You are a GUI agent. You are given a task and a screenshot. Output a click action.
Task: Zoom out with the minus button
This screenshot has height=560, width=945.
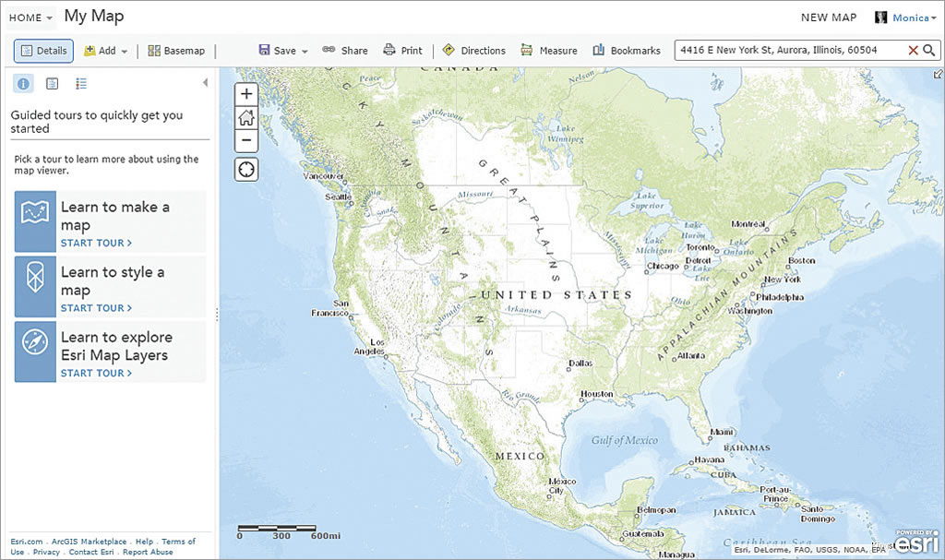pos(245,140)
